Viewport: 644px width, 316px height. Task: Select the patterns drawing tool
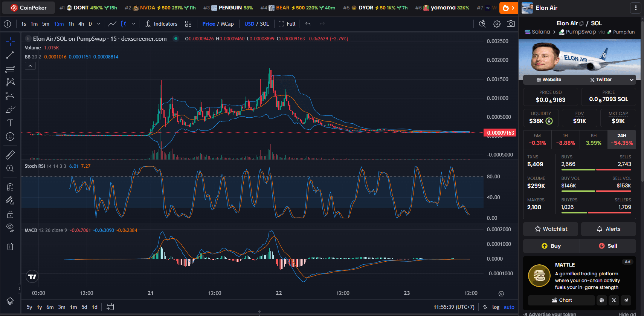pos(10,82)
